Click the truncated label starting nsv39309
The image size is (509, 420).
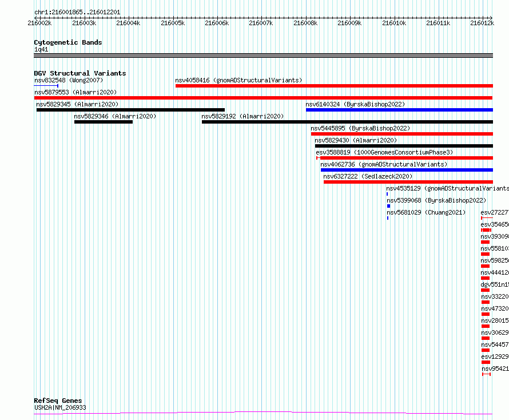[495, 236]
